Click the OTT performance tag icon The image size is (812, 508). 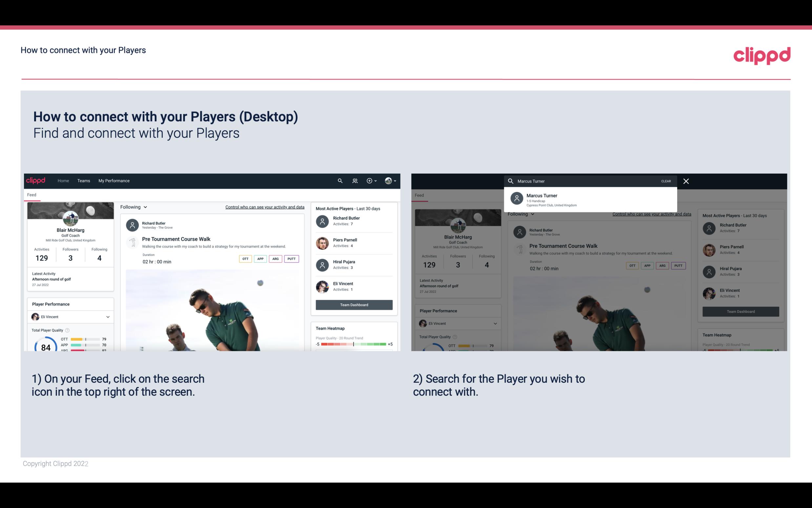[245, 259]
